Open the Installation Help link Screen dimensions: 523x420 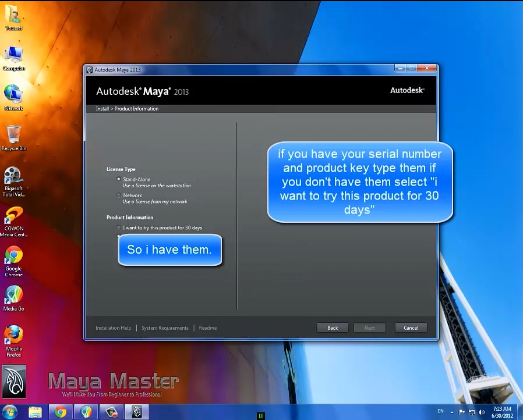[114, 328]
